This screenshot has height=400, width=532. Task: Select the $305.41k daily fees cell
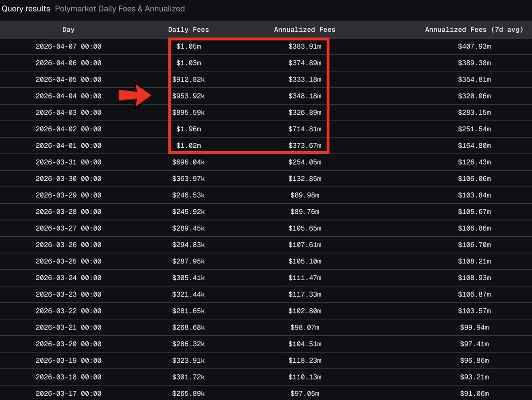tap(188, 278)
